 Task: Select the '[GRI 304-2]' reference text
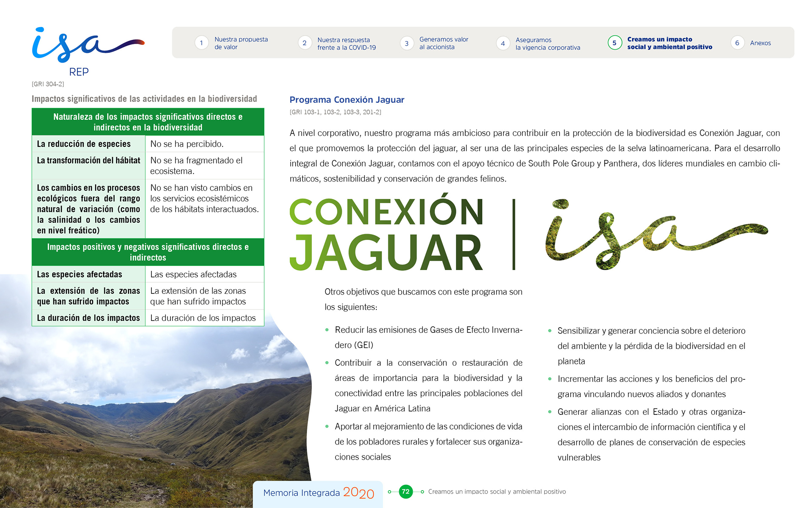click(x=48, y=84)
